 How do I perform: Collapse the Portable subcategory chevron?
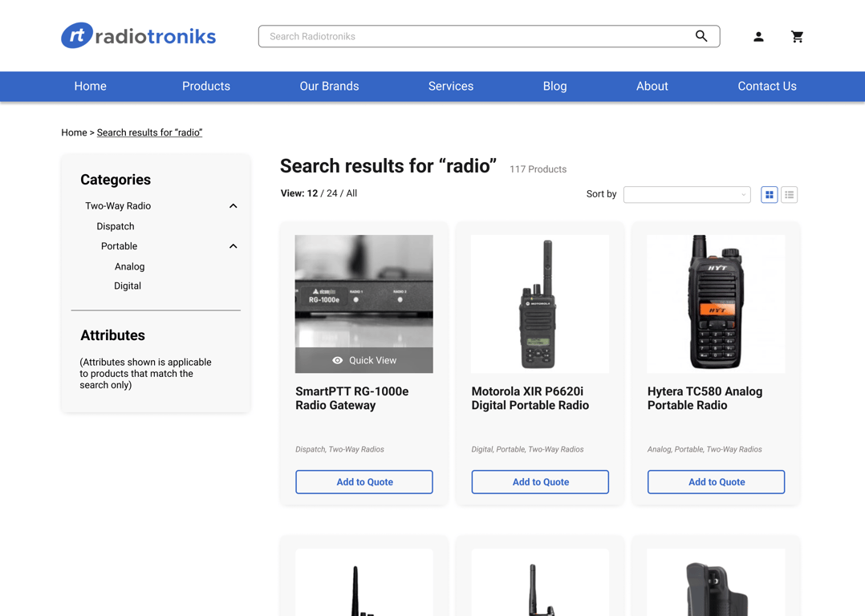[x=234, y=246]
